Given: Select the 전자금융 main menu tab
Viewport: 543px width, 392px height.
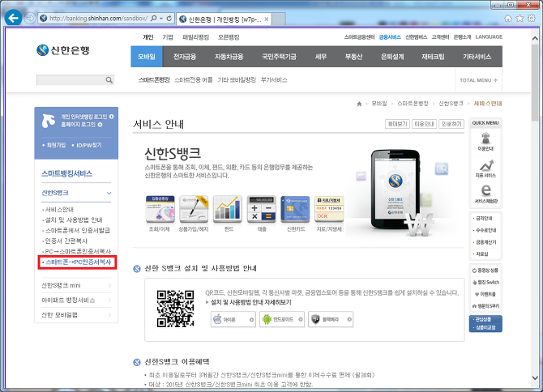Looking at the screenshot, I should [x=185, y=57].
